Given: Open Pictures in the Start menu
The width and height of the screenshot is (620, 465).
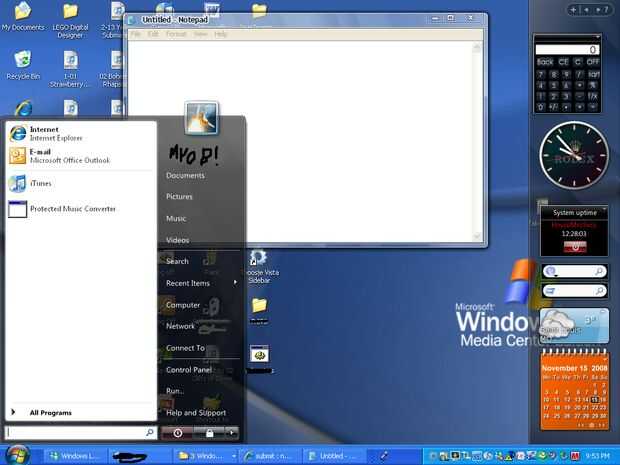Looking at the screenshot, I should (x=179, y=197).
